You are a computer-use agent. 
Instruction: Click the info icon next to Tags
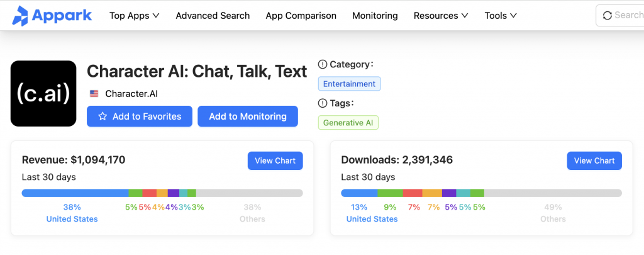click(x=323, y=103)
